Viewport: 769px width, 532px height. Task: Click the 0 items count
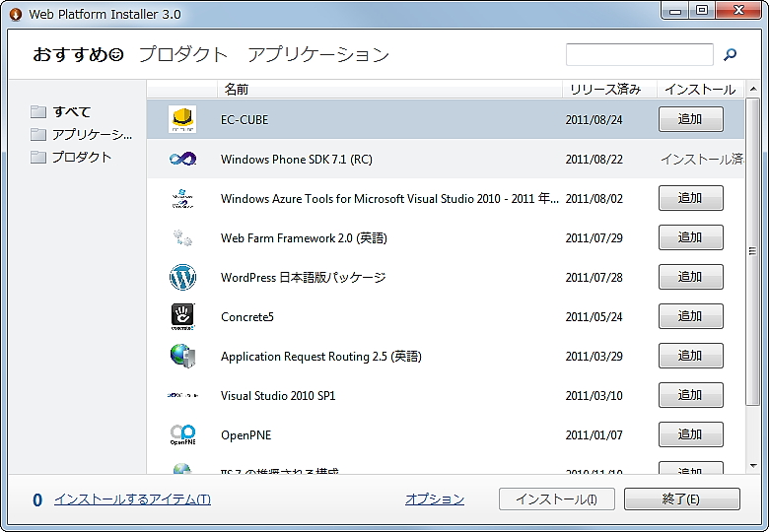point(37,500)
